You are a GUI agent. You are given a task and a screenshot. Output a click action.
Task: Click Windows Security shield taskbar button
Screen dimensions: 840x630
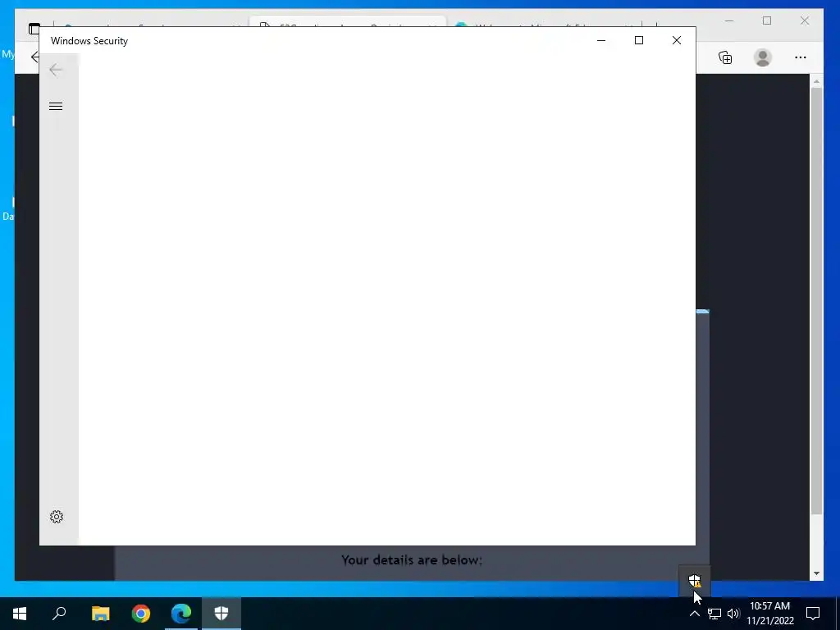[221, 614]
